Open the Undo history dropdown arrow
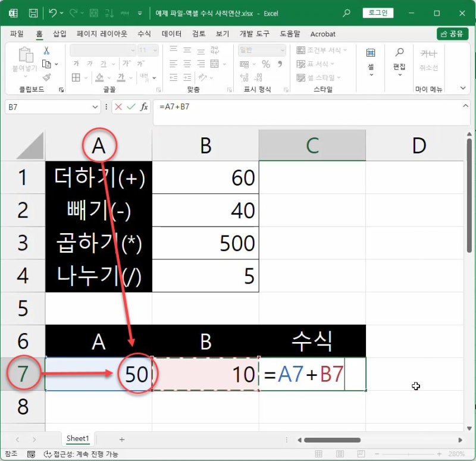This screenshot has width=476, height=461. click(62, 13)
